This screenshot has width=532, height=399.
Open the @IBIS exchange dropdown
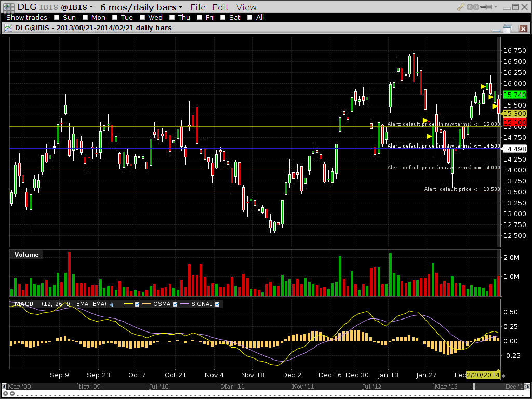coord(77,7)
